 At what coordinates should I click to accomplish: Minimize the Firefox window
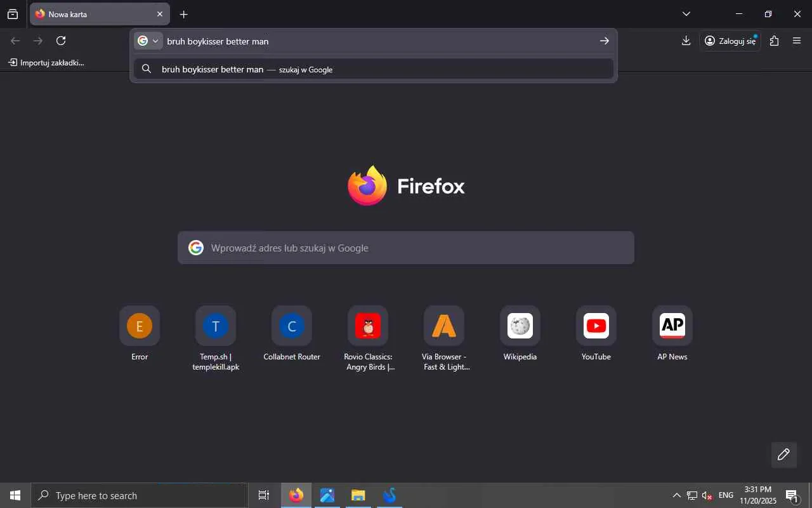click(739, 14)
